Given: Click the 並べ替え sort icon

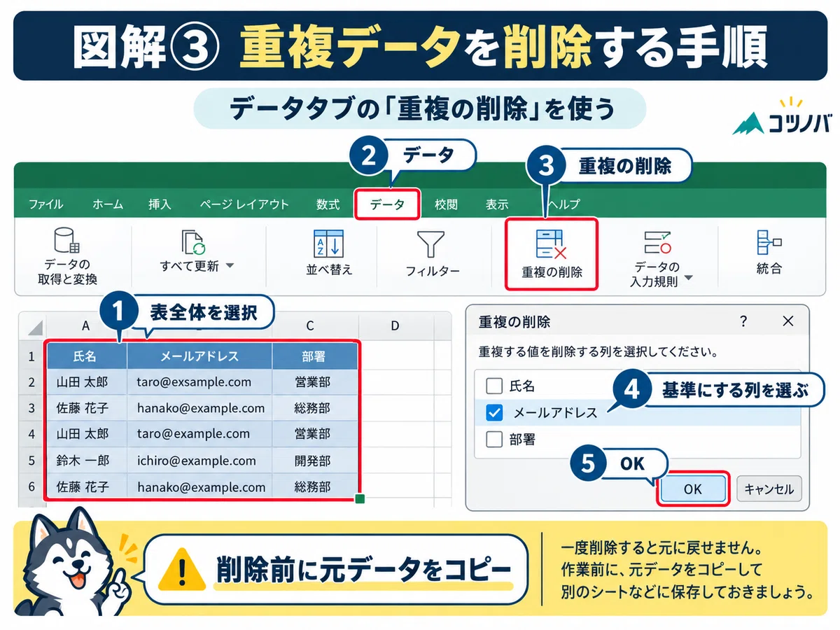Looking at the screenshot, I should (x=328, y=243).
